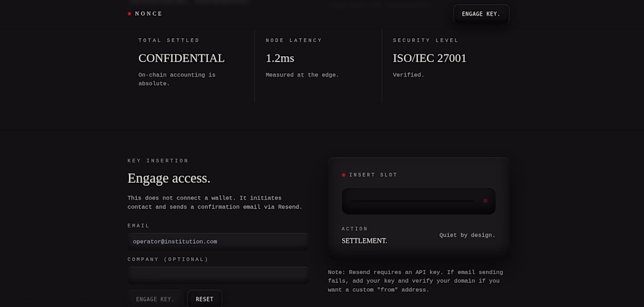This screenshot has width=644, height=307.
Task: Click the red dot beside INSERT SLOT
Action: point(343,175)
